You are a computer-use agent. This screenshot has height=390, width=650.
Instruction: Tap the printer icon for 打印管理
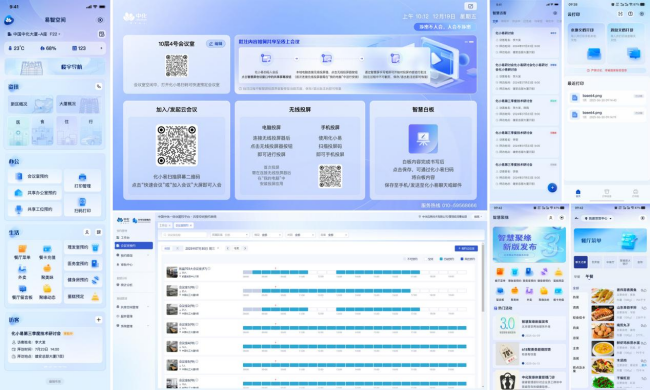(82, 177)
